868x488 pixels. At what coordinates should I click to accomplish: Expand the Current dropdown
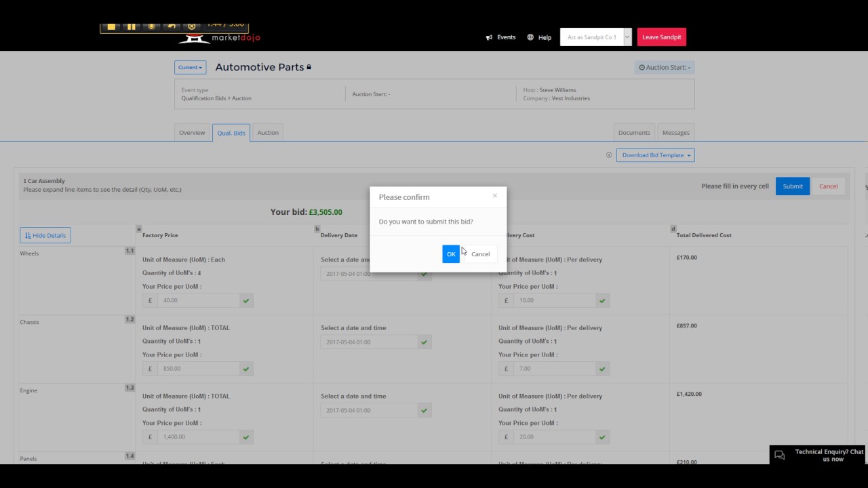click(x=190, y=68)
